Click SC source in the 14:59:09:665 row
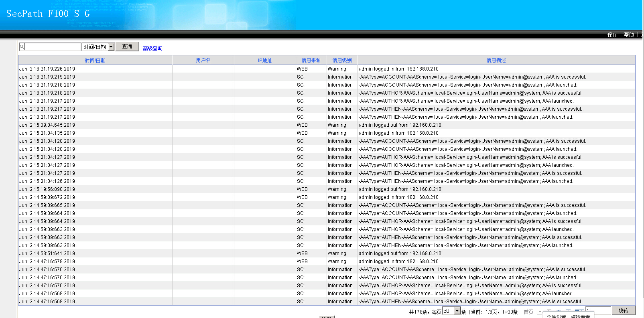This screenshot has width=644, height=318. pyautogui.click(x=300, y=205)
